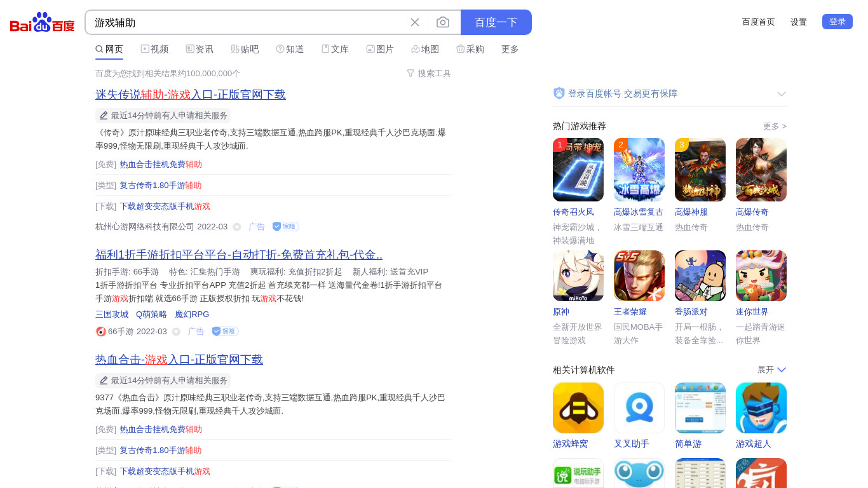Switch to the 文库 tab
This screenshot has height=488, width=868.
[335, 49]
